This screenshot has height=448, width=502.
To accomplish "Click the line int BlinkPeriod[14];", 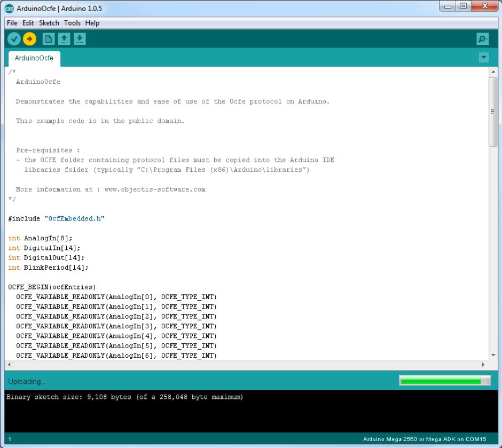I will point(49,268).
